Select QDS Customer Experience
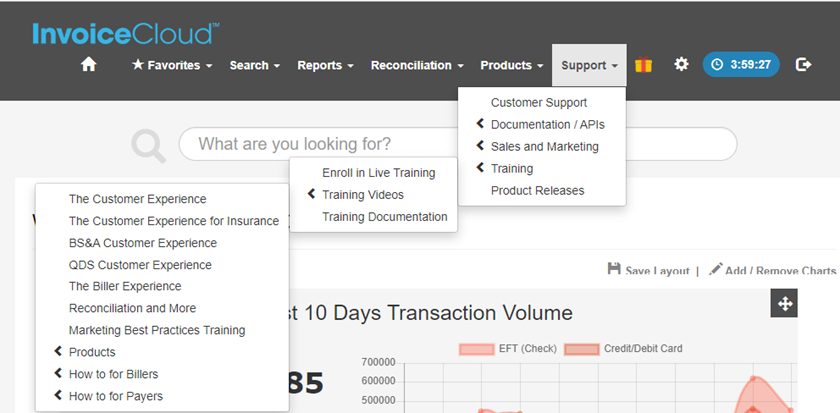Viewport: 840px width, 413px height. (x=140, y=265)
